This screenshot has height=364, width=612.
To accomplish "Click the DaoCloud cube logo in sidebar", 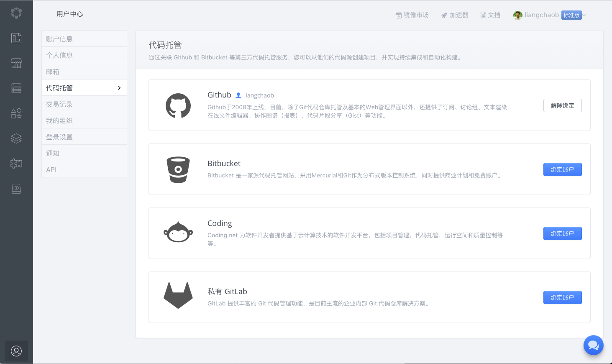I will 16,13.
